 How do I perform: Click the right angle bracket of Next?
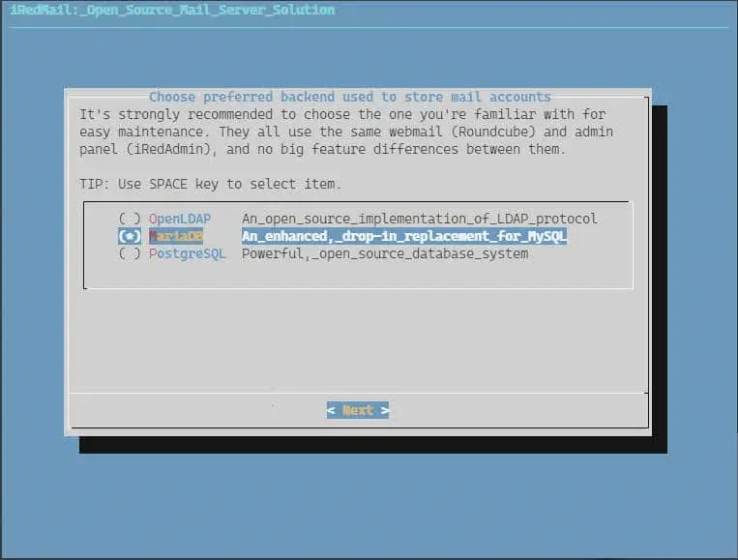[x=384, y=410]
